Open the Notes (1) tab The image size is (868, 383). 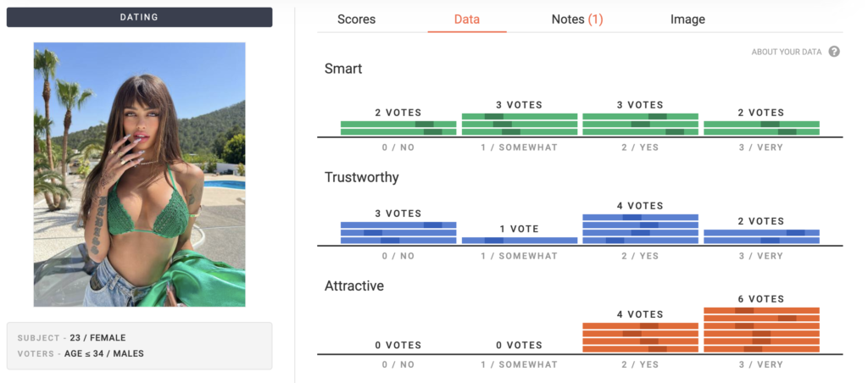pos(576,19)
